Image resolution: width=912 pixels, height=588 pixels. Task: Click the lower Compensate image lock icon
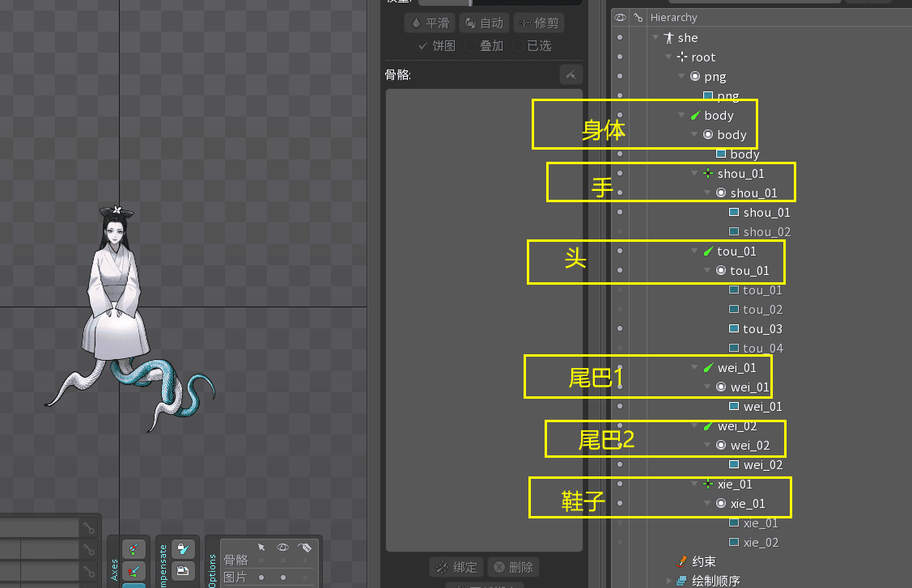pyautogui.click(x=184, y=571)
